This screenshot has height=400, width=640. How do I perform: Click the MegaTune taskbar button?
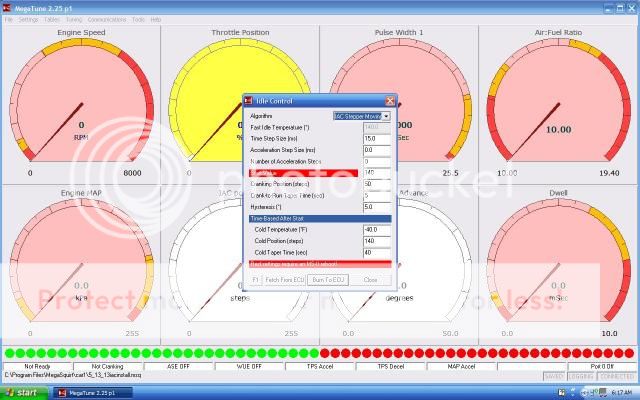tap(92, 392)
